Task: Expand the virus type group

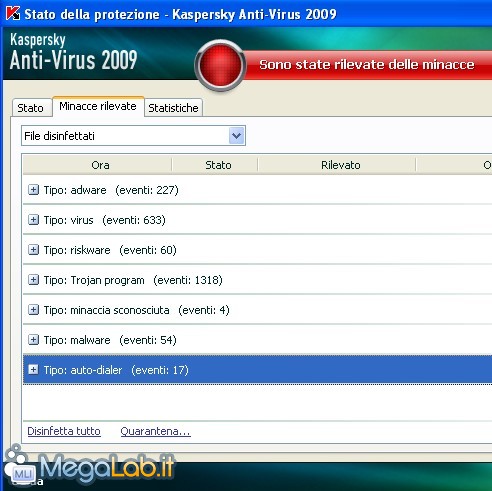Action: (33, 220)
